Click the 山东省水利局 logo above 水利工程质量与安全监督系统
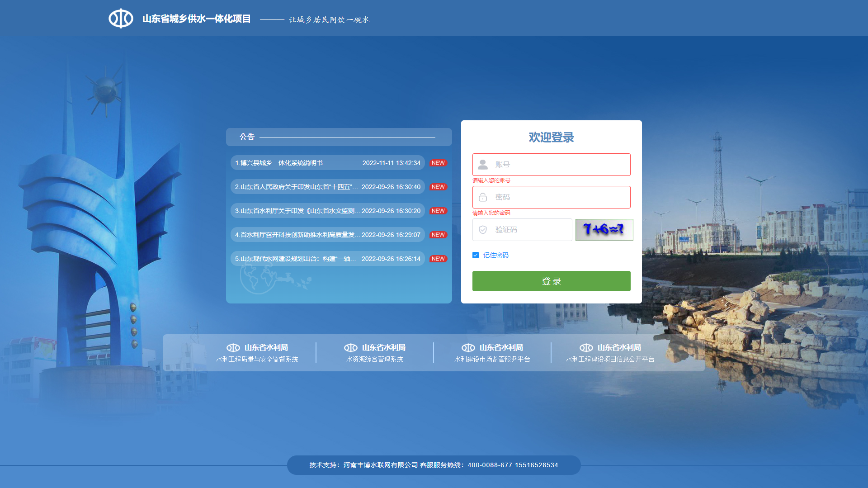Viewport: 868px width, 488px height. [x=233, y=347]
